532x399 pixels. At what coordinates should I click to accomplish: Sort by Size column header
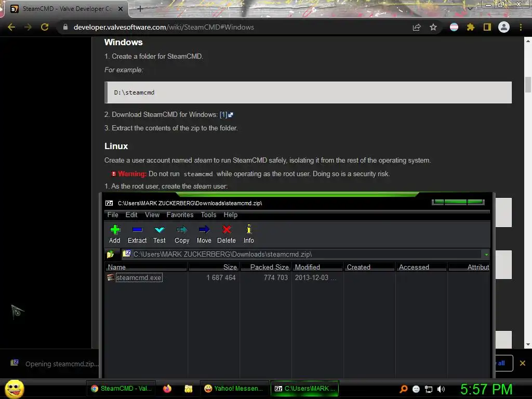coord(214,268)
